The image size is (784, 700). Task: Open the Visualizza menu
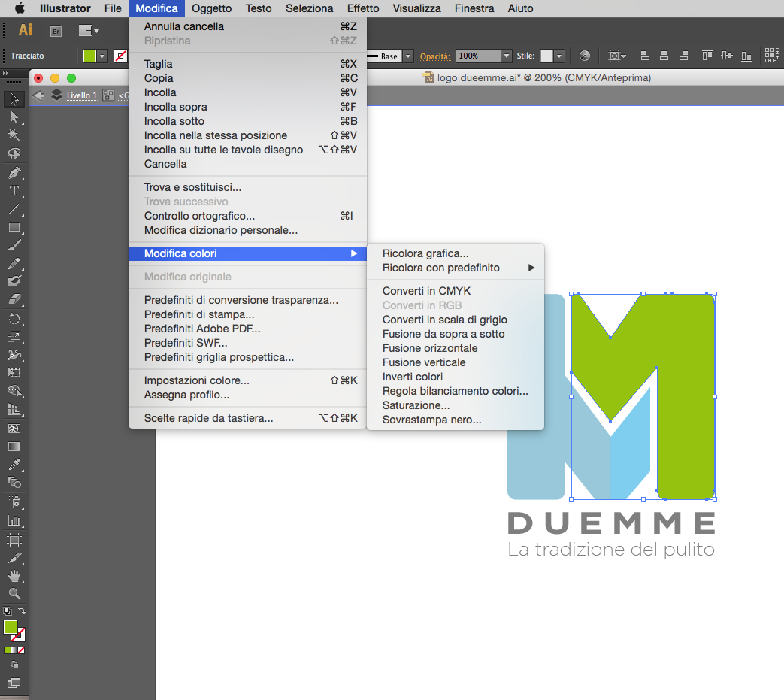pyautogui.click(x=416, y=8)
